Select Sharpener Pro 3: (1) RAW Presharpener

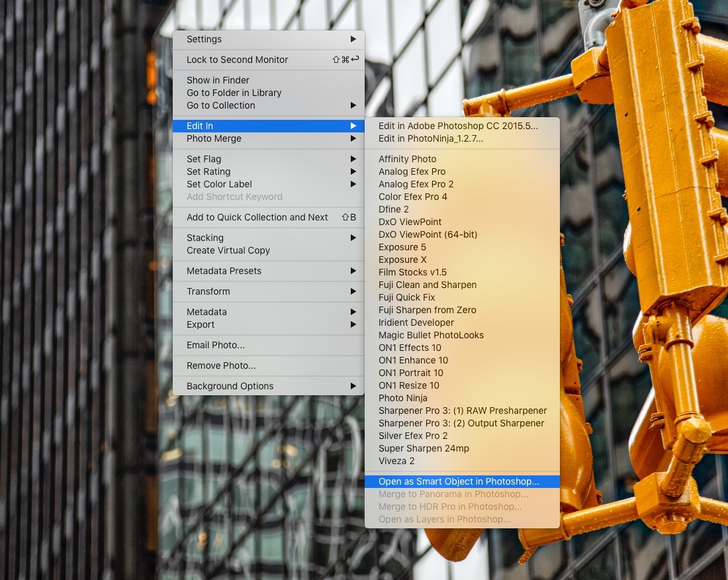tap(462, 411)
